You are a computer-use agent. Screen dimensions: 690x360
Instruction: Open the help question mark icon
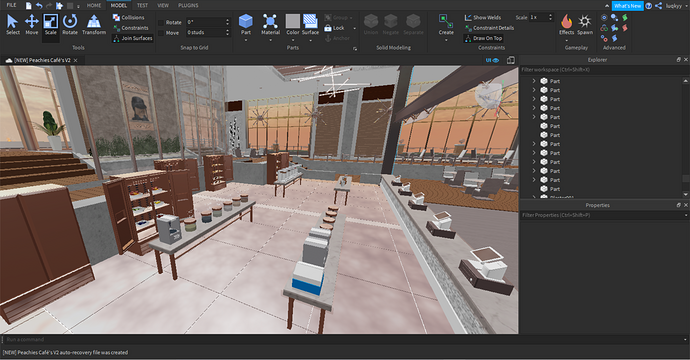click(649, 6)
